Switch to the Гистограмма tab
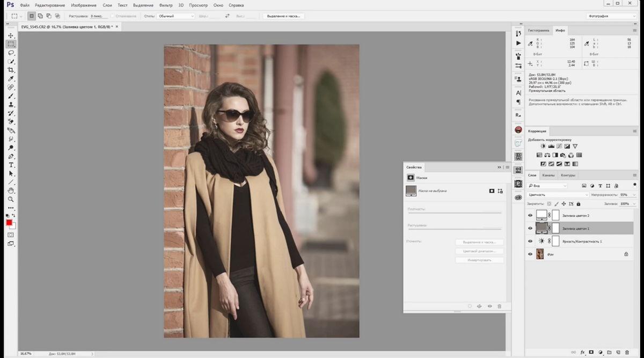This screenshot has height=358, width=644. (539, 31)
